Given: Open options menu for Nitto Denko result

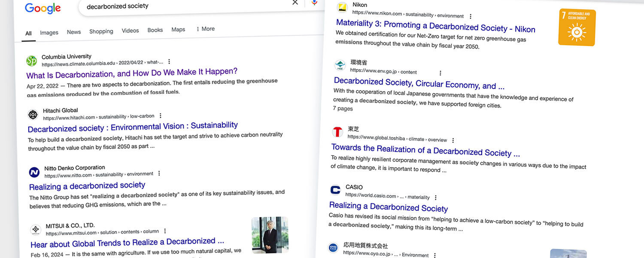Looking at the screenshot, I should click(159, 173).
